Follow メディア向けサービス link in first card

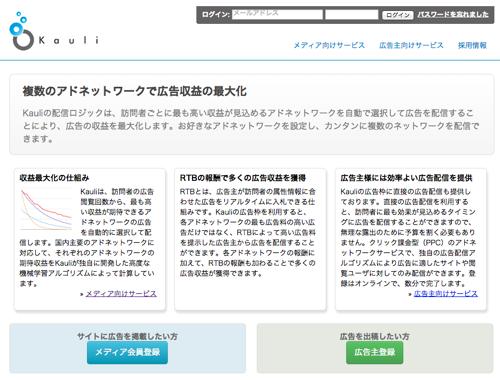coord(121,294)
